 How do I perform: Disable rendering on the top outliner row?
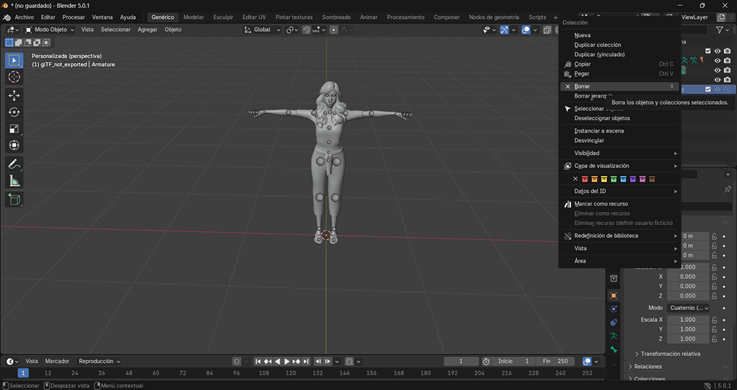click(727, 51)
